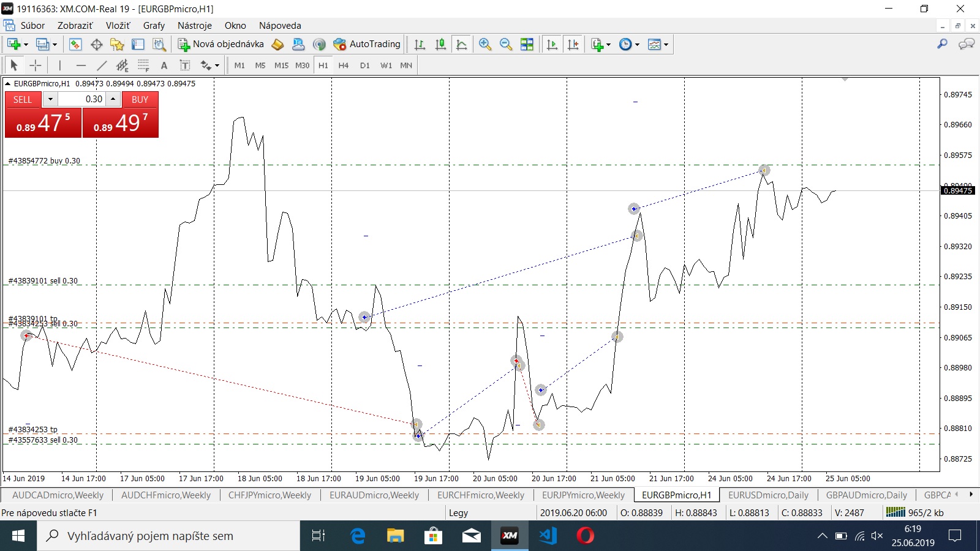Toggle AutoTrading on or off
This screenshot has width=980, height=551.
[x=367, y=44]
